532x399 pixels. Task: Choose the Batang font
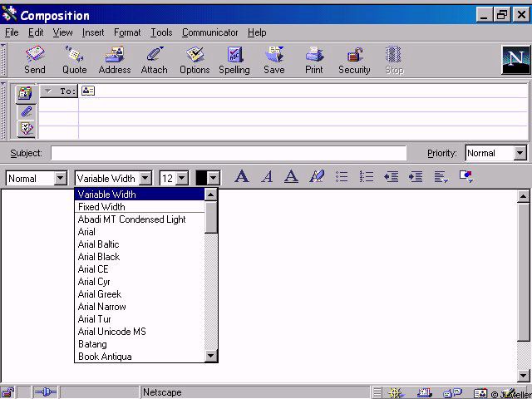(x=140, y=344)
